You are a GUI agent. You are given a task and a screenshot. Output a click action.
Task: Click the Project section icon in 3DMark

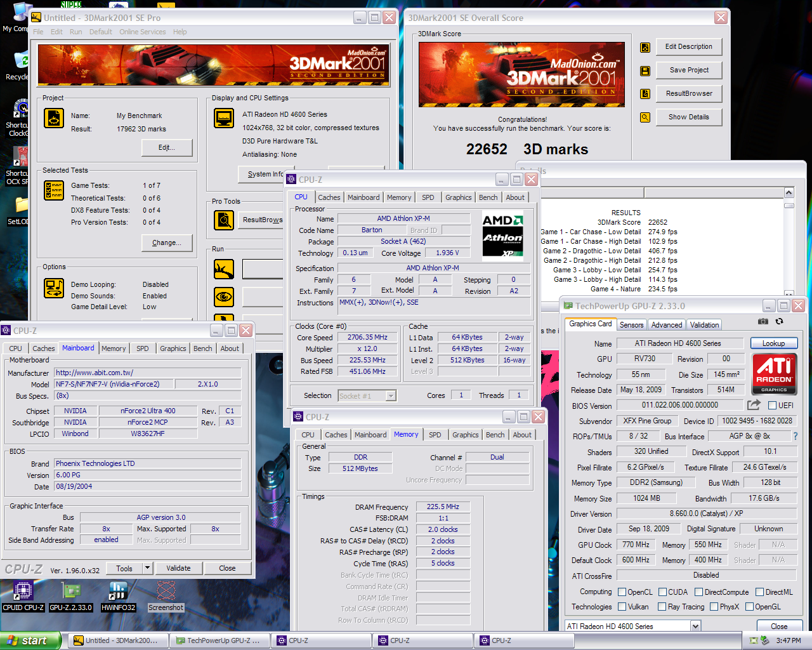[54, 118]
